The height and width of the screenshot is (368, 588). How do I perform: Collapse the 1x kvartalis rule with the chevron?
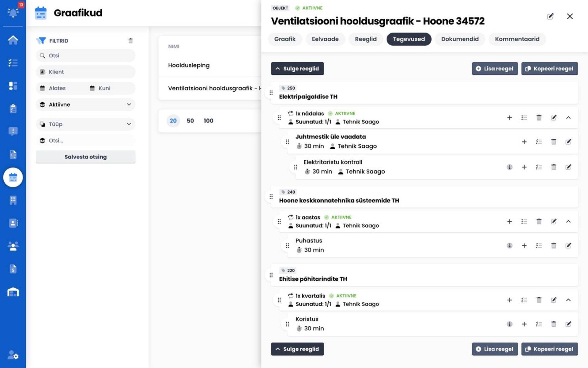coord(569,300)
